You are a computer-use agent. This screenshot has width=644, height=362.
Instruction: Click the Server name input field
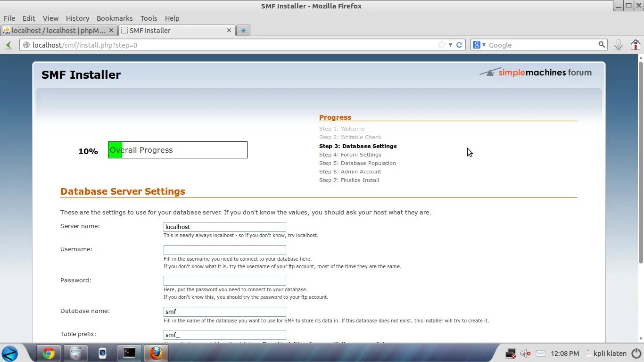click(225, 227)
